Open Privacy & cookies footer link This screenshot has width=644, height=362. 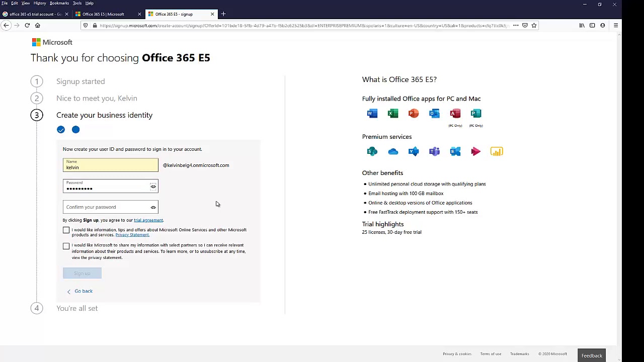(457, 354)
